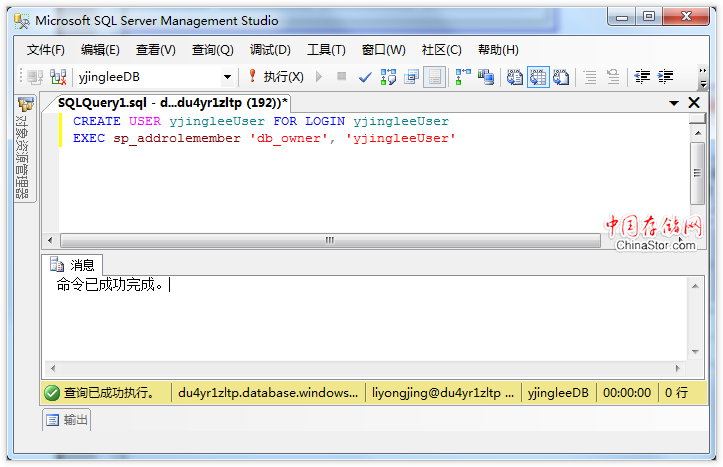Click the Debug play arrow icon
The width and height of the screenshot is (723, 467).
point(319,76)
